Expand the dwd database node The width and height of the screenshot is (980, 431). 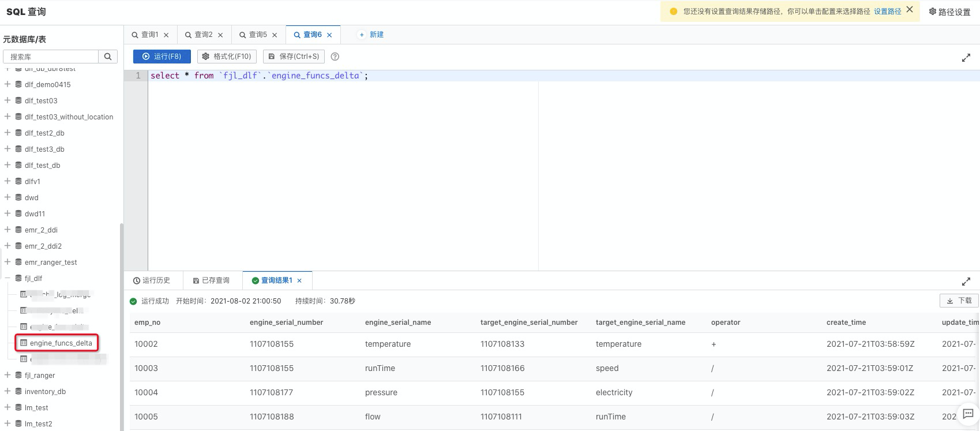click(x=7, y=197)
